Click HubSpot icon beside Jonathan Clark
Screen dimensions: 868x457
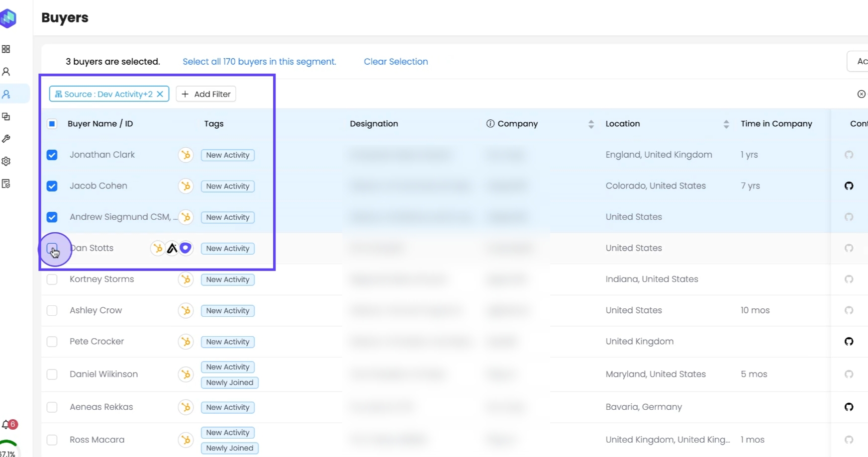(186, 155)
